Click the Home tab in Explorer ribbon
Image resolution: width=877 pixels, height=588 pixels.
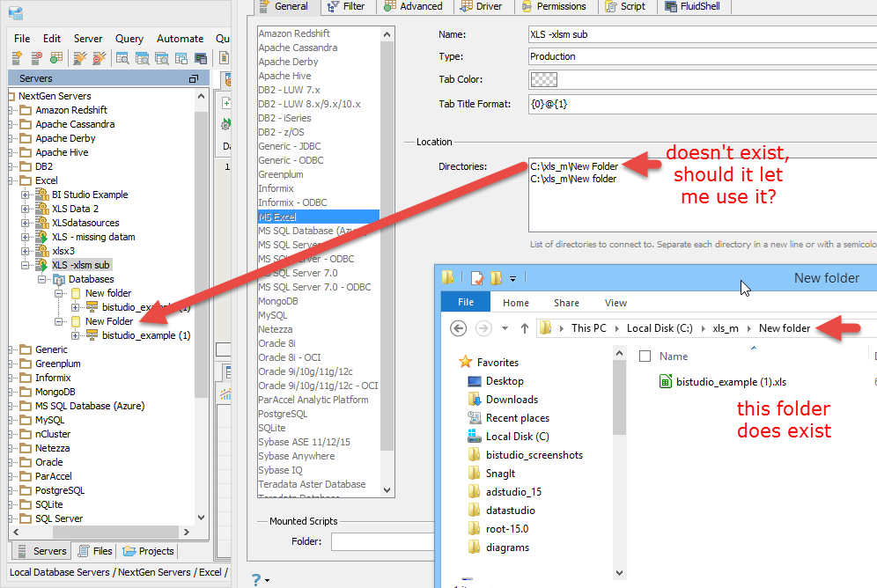(x=516, y=303)
